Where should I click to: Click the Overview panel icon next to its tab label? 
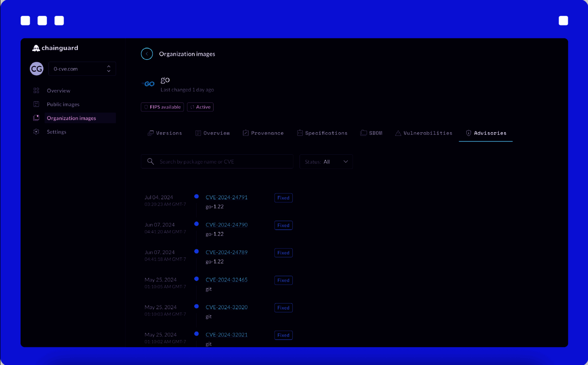click(198, 133)
